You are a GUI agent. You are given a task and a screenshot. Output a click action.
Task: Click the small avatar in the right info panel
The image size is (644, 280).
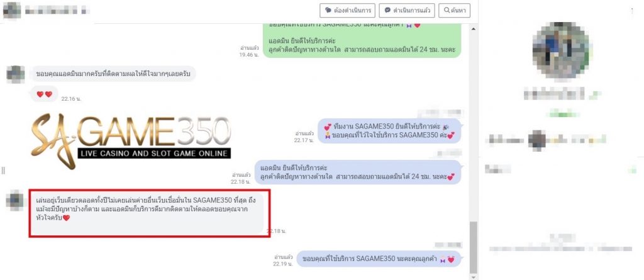(x=536, y=140)
